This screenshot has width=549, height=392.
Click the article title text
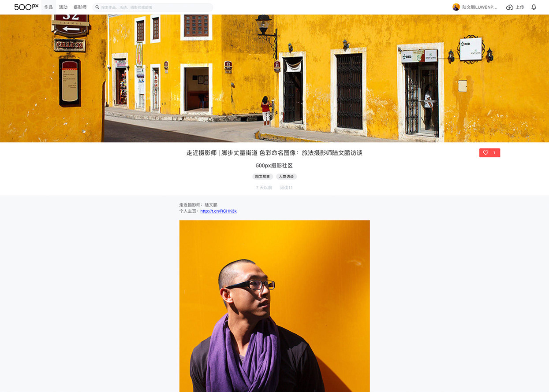(274, 153)
